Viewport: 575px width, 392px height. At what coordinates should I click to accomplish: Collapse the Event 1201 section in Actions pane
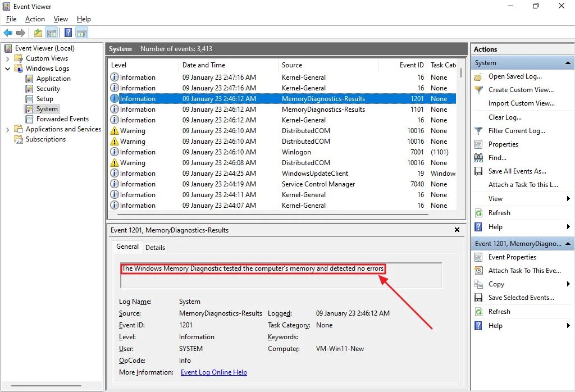pos(568,244)
